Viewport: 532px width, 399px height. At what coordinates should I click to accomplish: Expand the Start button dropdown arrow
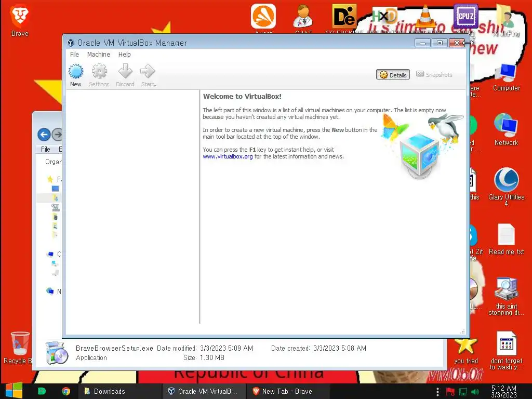pos(155,85)
